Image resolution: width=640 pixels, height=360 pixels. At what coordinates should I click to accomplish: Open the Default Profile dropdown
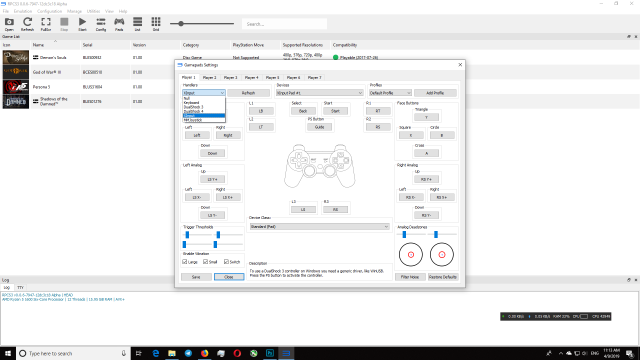390,93
